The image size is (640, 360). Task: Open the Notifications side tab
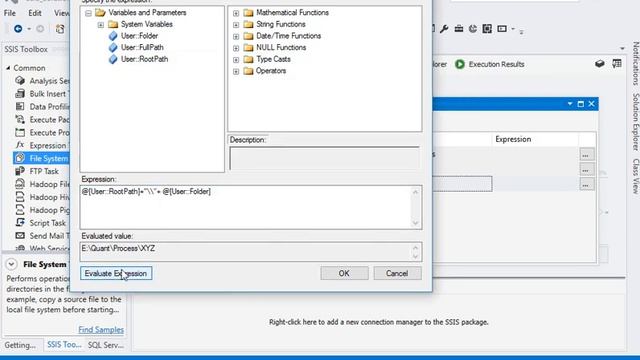coord(635,63)
